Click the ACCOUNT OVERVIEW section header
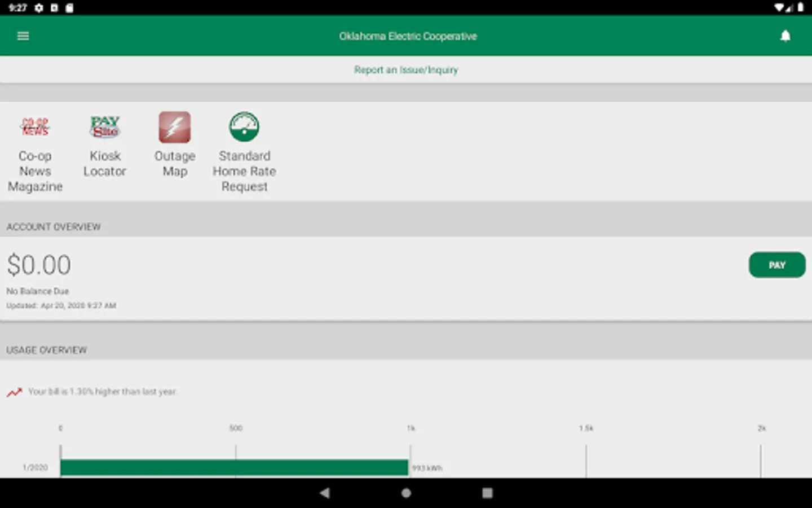Viewport: 812px width, 508px height. (x=54, y=227)
